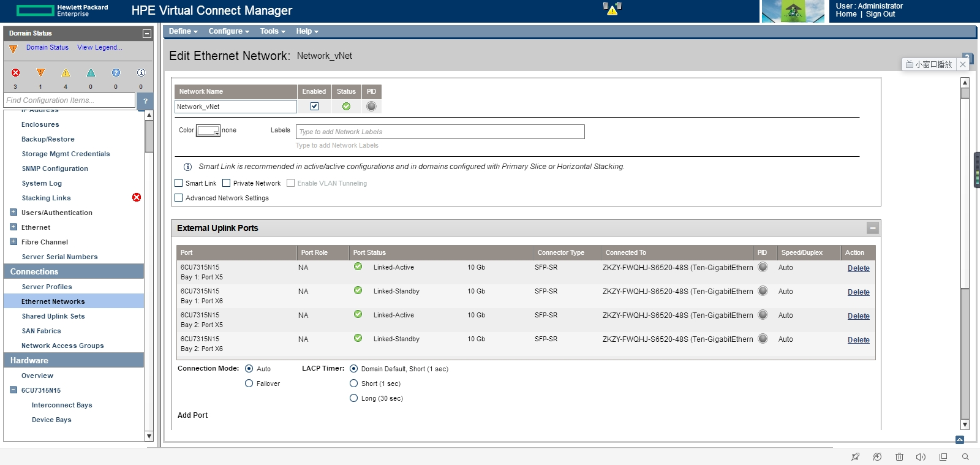Click the green status icon for Network_vNet
The width and height of the screenshot is (980, 465).
pyautogui.click(x=346, y=107)
